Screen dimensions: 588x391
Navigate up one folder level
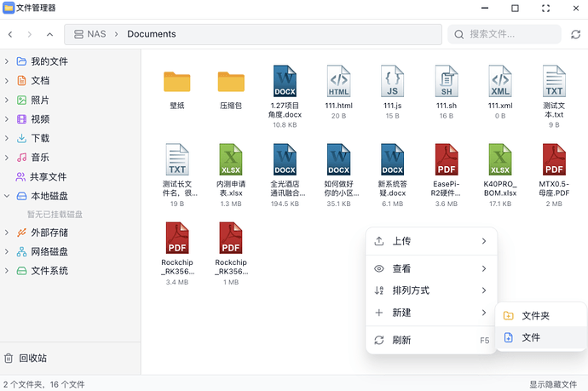50,35
